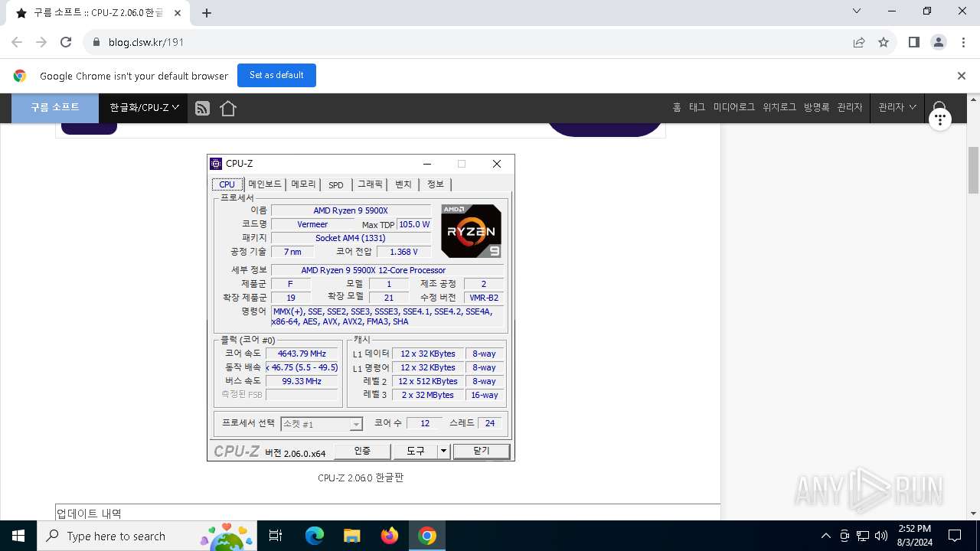Expand the 관리자 admin dropdown
Image resolution: width=980 pixels, height=551 pixels.
point(897,108)
